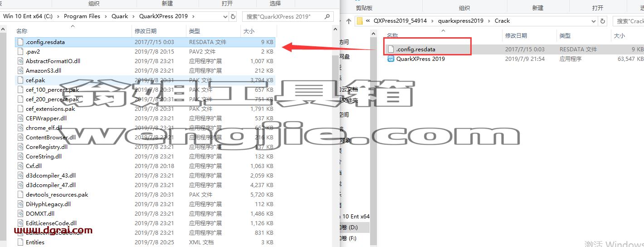This screenshot has height=247, width=644.
Task: Expand chevron after Program Files in breadcrumb
Action: [x=106, y=16]
